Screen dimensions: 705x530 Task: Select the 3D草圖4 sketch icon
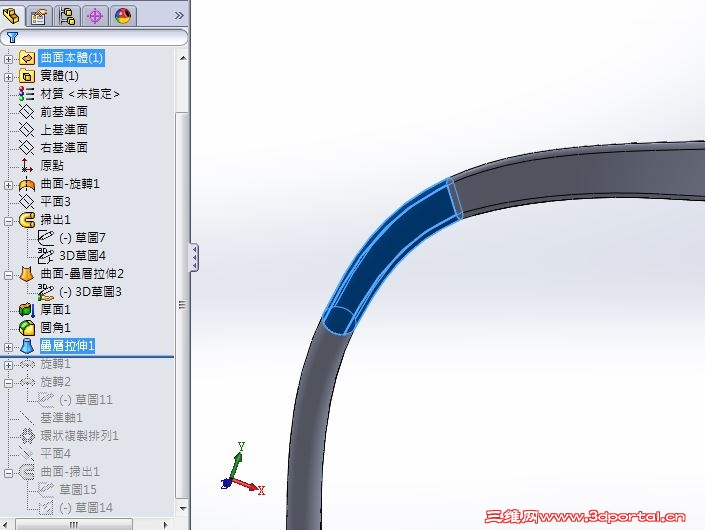tap(45, 255)
